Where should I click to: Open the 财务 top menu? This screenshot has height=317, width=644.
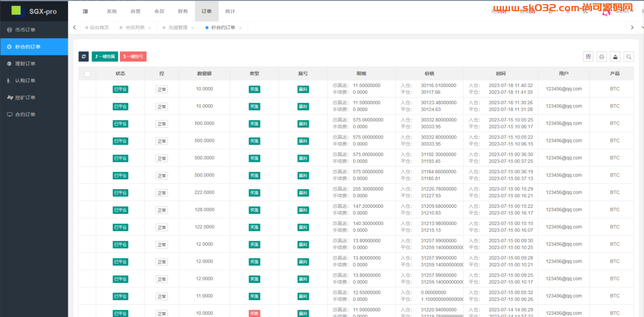tap(183, 11)
